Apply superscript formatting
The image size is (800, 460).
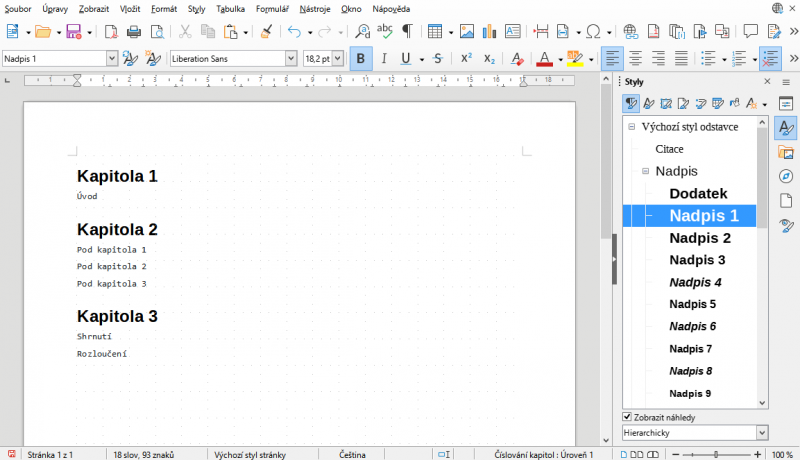[x=466, y=59]
